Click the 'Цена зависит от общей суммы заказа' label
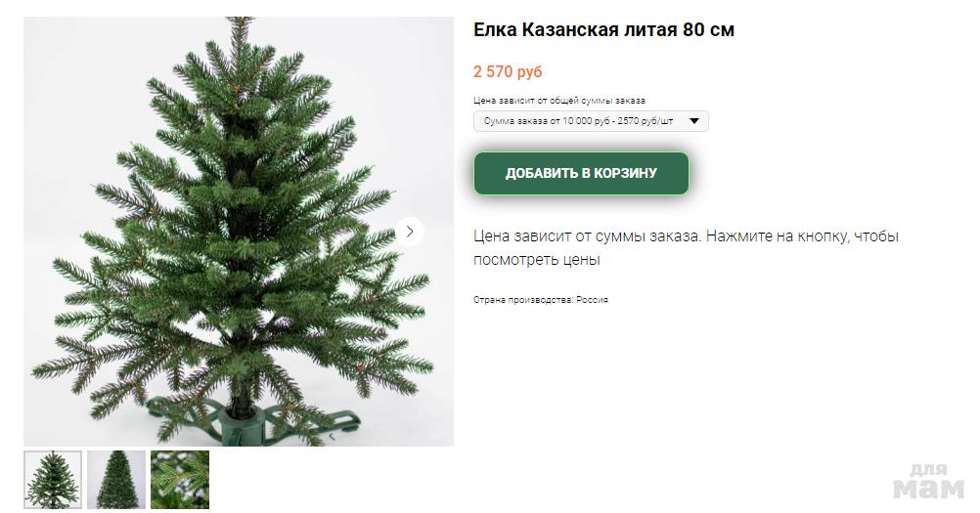 [x=559, y=101]
